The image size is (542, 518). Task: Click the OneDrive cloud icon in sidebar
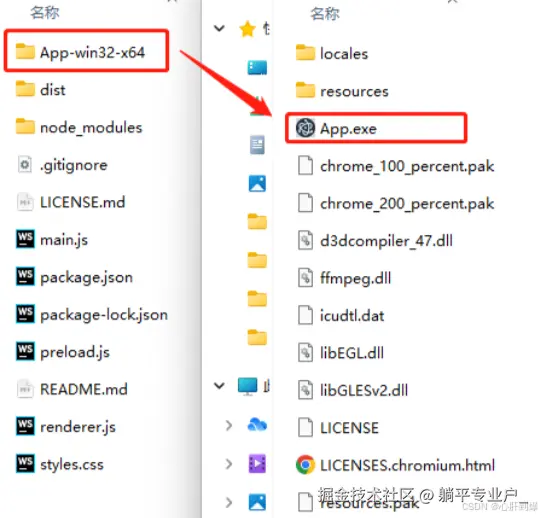[257, 425]
